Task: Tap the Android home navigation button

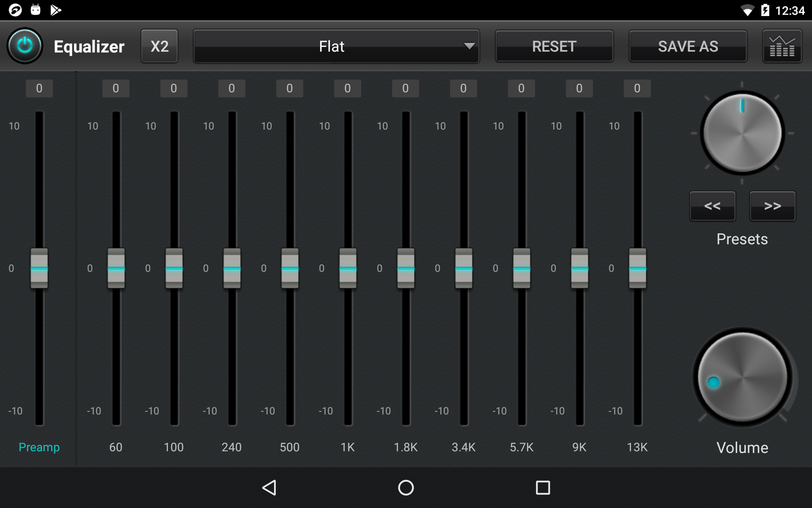Action: pos(406,488)
